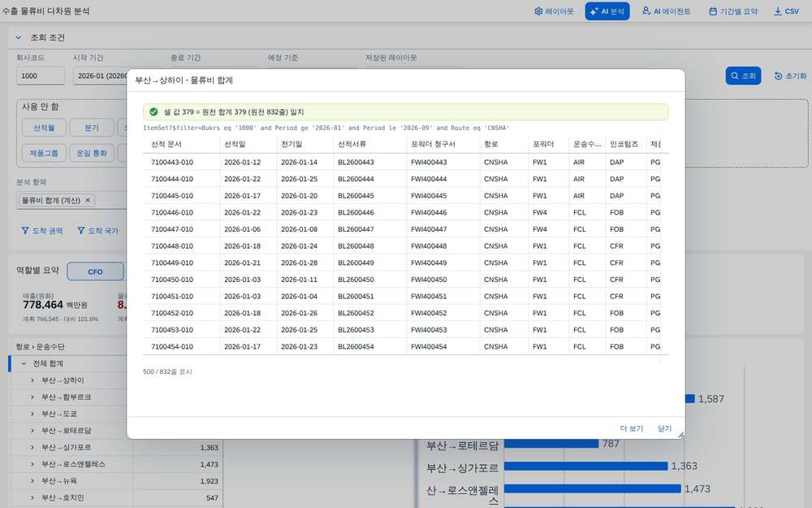Collapse the 전체 합계 tree row
Image resolution: width=812 pixels, height=508 pixels.
pyautogui.click(x=24, y=363)
